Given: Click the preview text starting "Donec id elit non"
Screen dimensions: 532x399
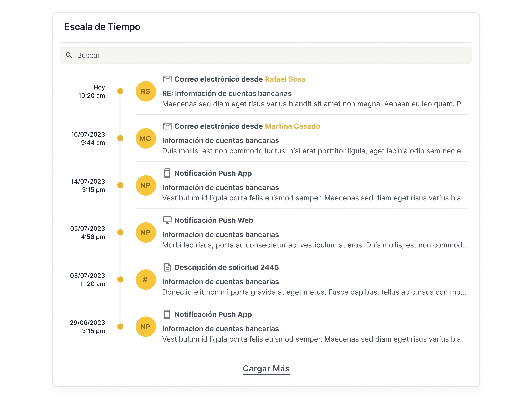Looking at the screenshot, I should pos(314,292).
